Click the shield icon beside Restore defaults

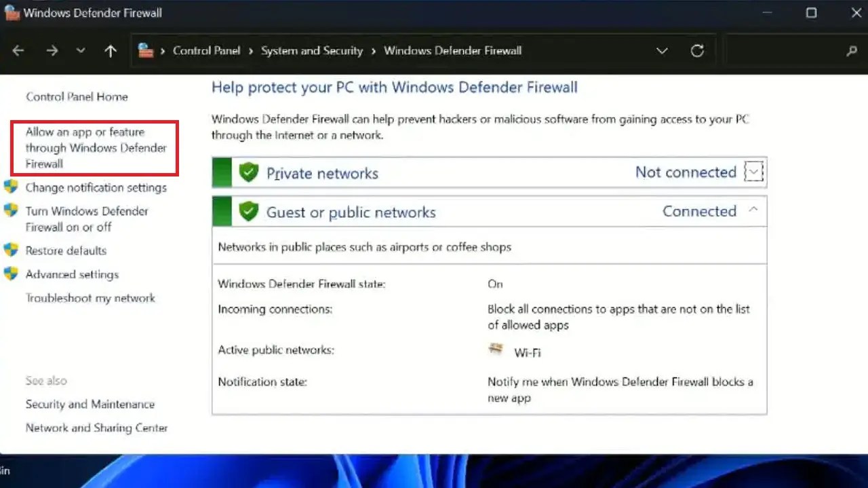coord(12,250)
